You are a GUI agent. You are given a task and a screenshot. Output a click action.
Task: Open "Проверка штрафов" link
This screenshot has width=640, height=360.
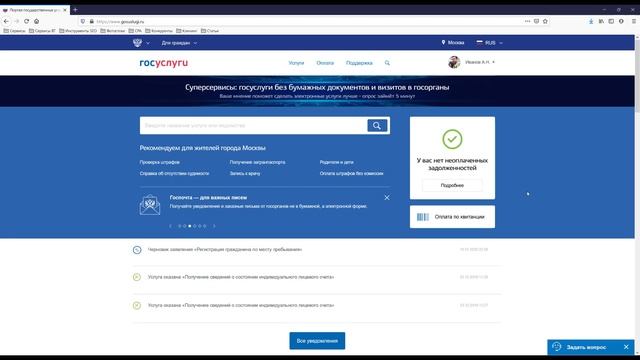(159, 162)
